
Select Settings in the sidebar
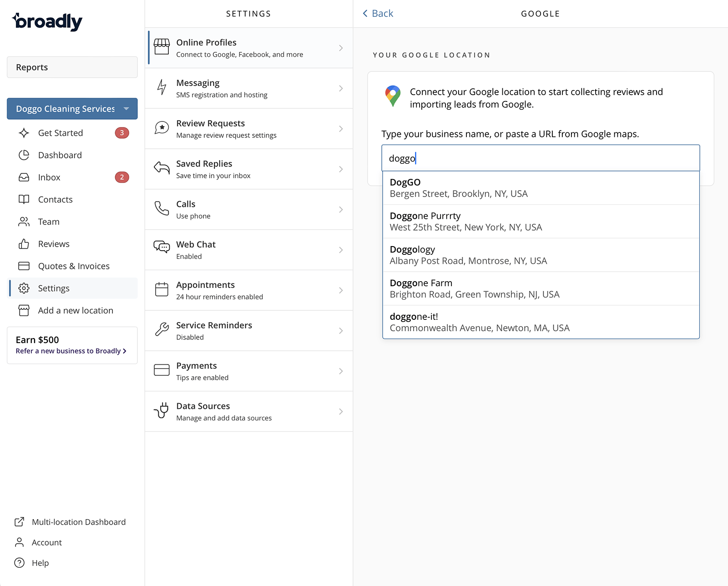(73, 288)
